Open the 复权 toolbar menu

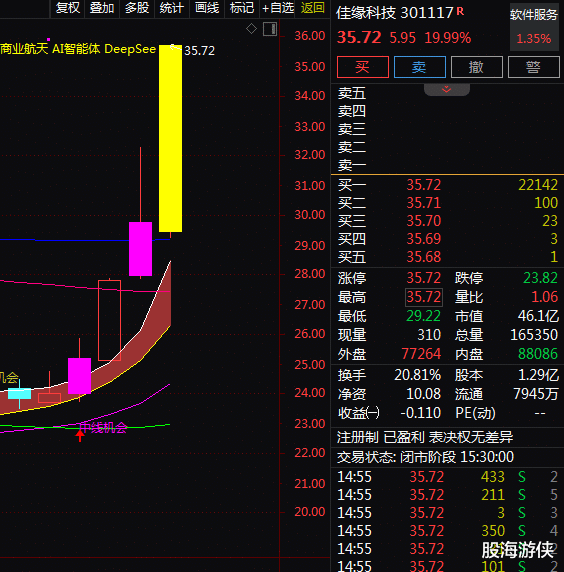[x=67, y=8]
